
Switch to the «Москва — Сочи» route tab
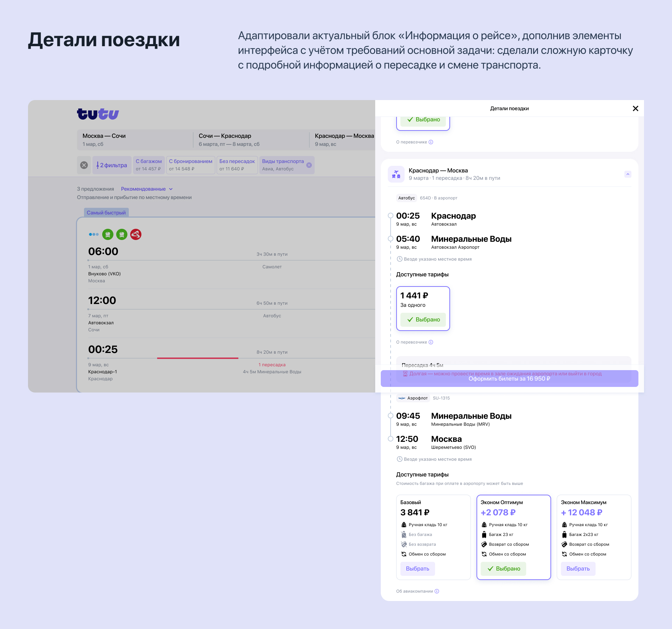click(x=104, y=140)
